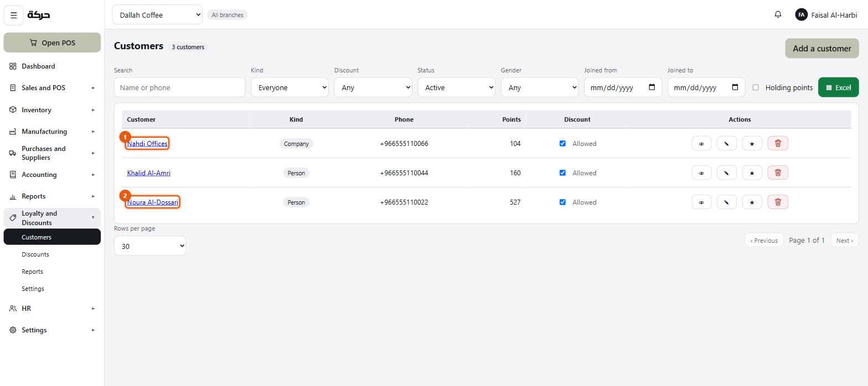Click the Joined from date field
Image resolution: width=868 pixels, height=386 pixels.
pos(623,87)
